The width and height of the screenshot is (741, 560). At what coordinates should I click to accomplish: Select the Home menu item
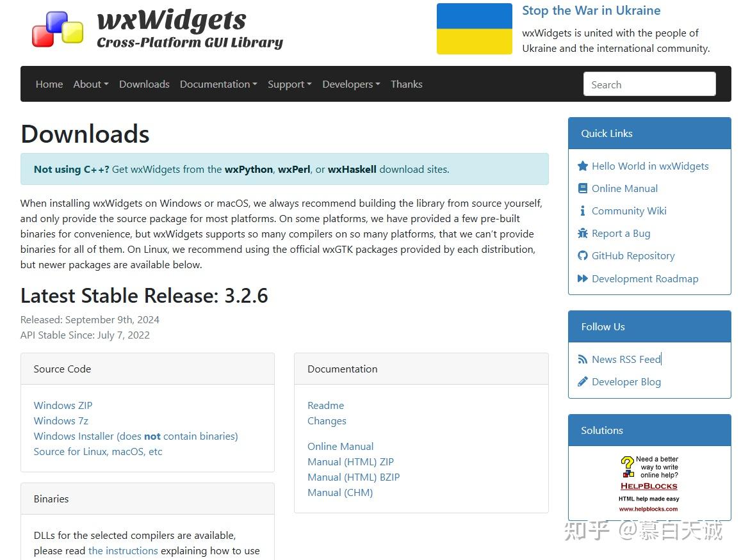click(x=49, y=84)
